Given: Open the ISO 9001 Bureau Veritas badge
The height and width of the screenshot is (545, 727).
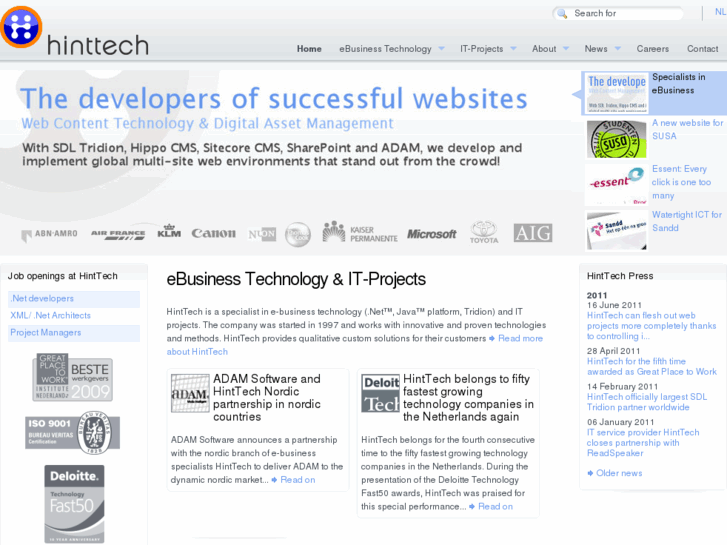Looking at the screenshot, I should 72,432.
